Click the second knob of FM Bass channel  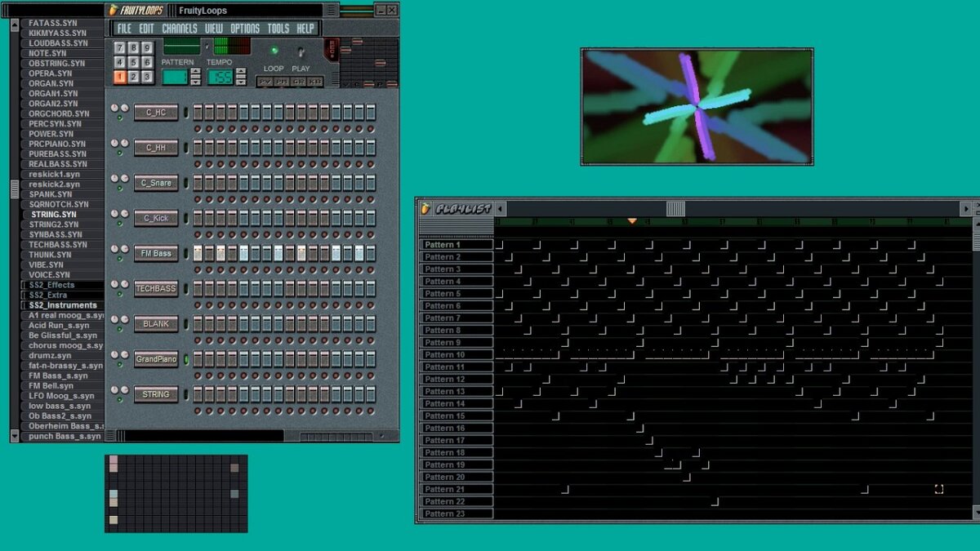(x=125, y=248)
